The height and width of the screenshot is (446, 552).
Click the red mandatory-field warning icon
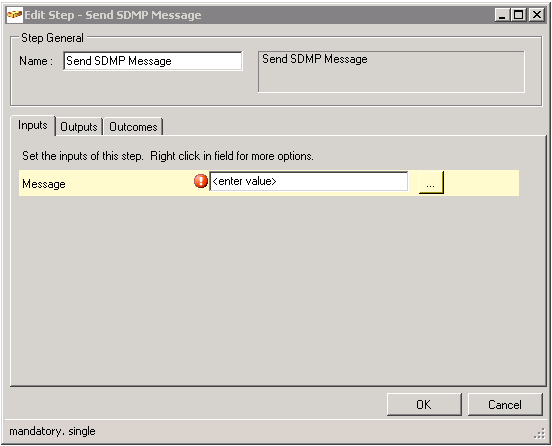click(201, 182)
